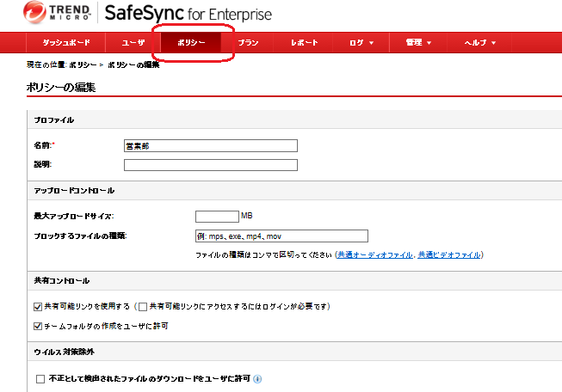Open the レポート tab
Screen dimensions: 562x392
click(305, 43)
